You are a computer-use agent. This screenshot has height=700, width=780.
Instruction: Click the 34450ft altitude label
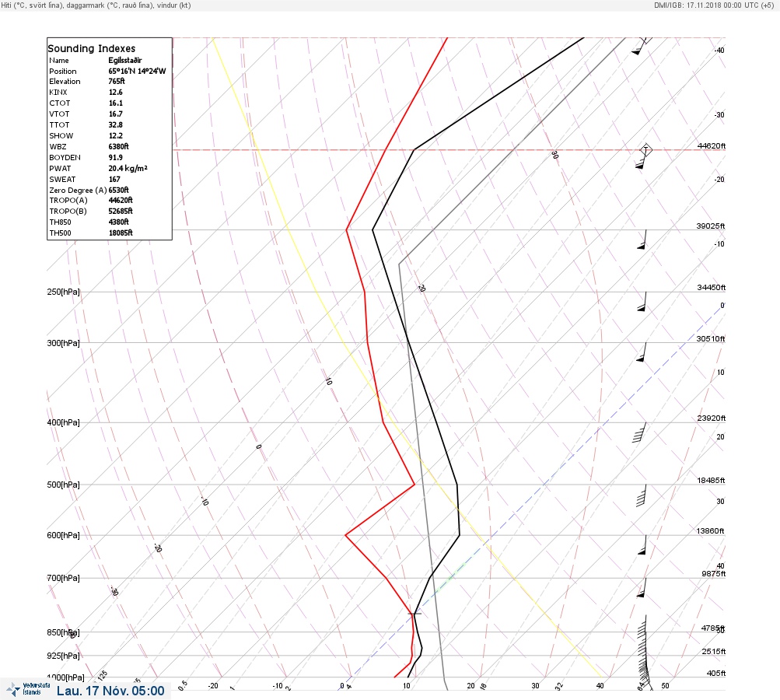pos(712,288)
